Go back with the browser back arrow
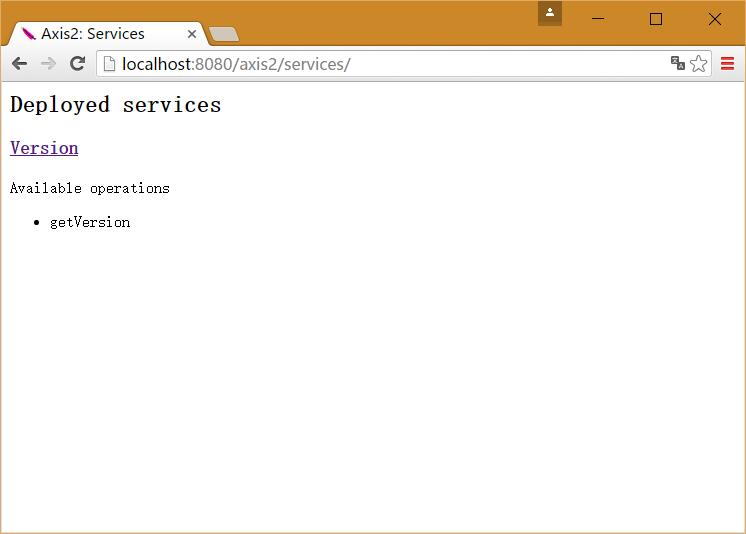Image resolution: width=746 pixels, height=534 pixels. point(20,63)
